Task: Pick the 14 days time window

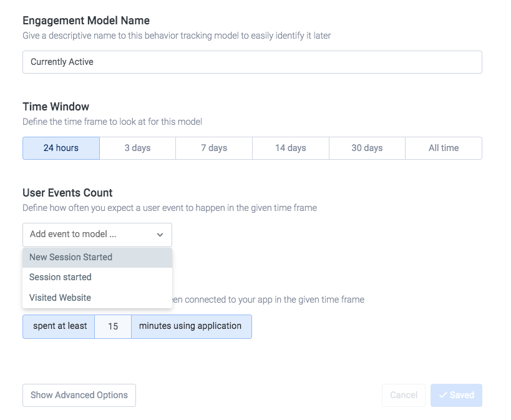Action: (290, 148)
